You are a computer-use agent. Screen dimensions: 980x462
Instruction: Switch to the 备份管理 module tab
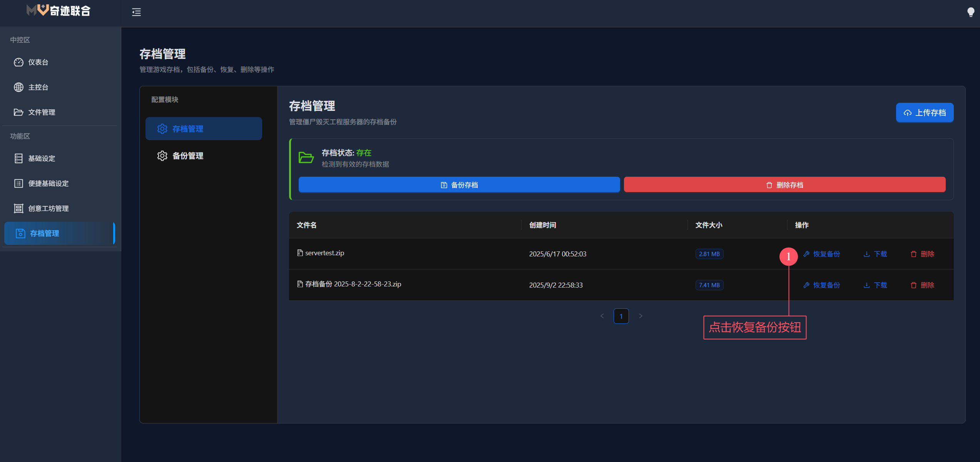[x=188, y=156]
